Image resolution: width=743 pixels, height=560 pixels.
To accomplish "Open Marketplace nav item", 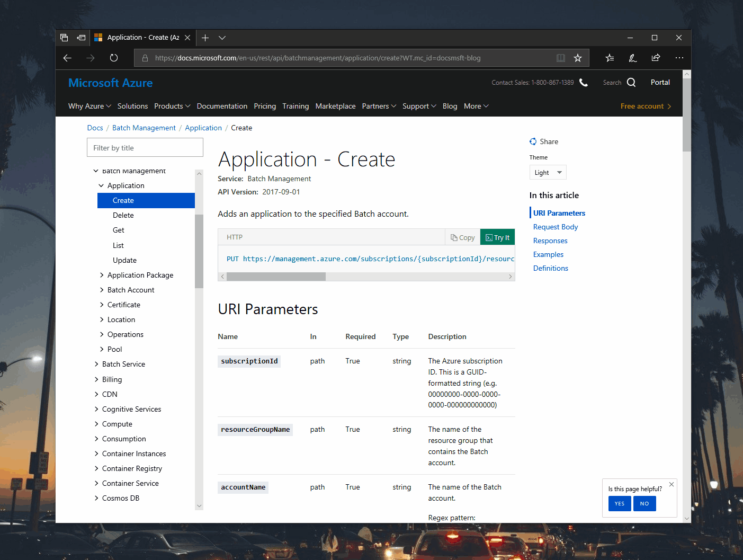I will (336, 106).
